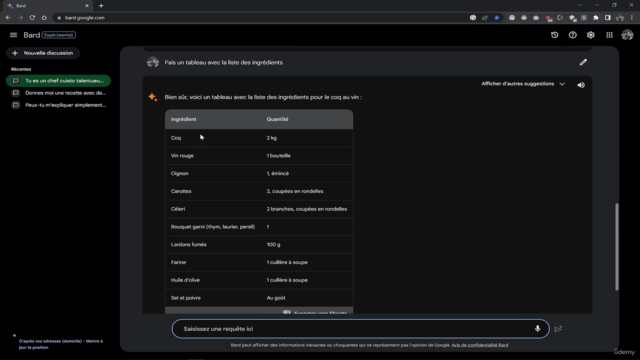This screenshot has height=360, width=640.
Task: Click the Bard activity history icon
Action: click(554, 35)
